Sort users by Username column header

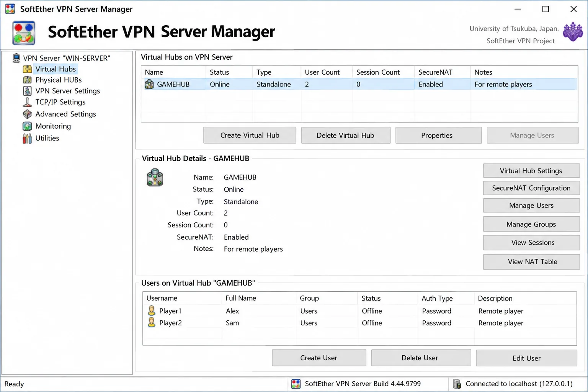click(182, 298)
